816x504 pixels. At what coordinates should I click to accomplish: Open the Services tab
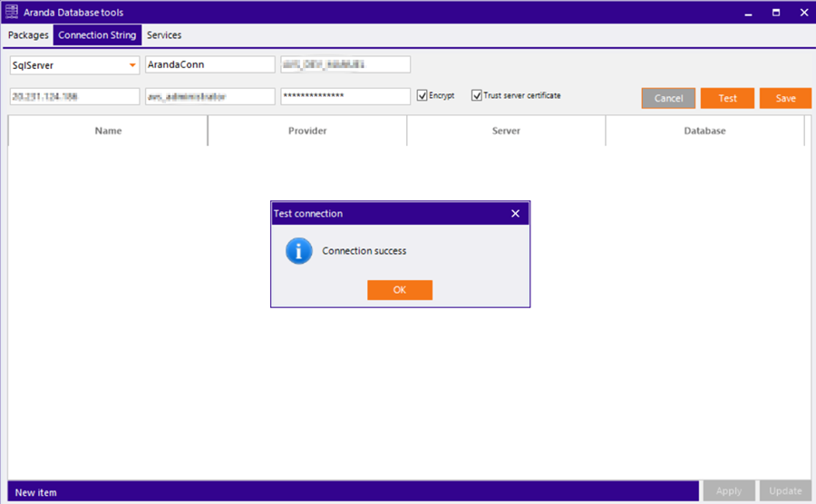coord(164,35)
